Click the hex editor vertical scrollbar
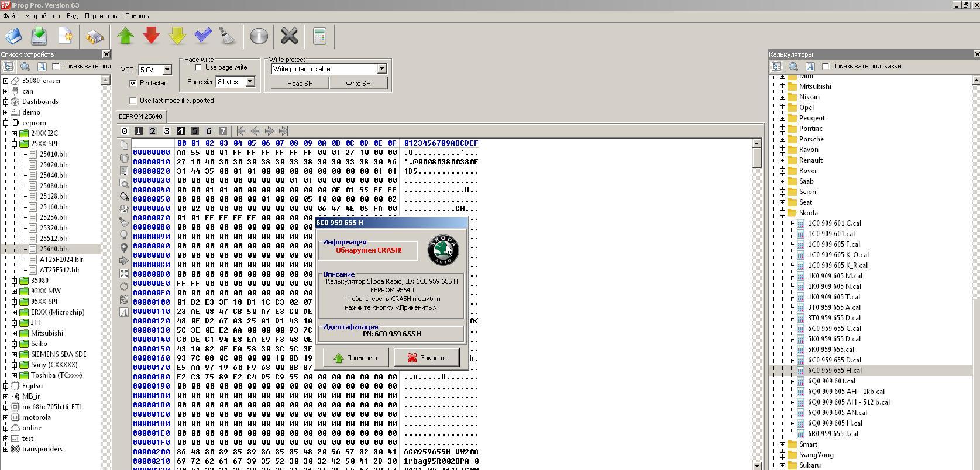 coord(757,304)
